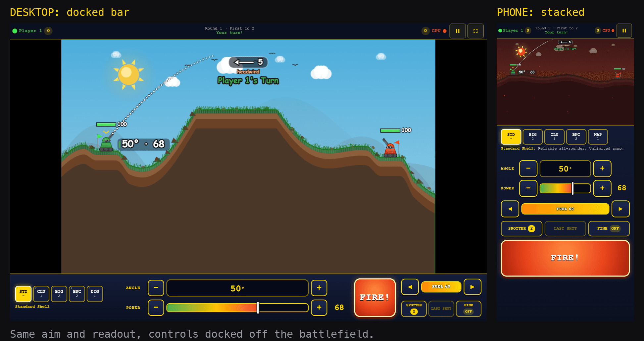The height and width of the screenshot is (341, 644).
Task: Toggle fullscreen in the desktop view
Action: (x=475, y=31)
